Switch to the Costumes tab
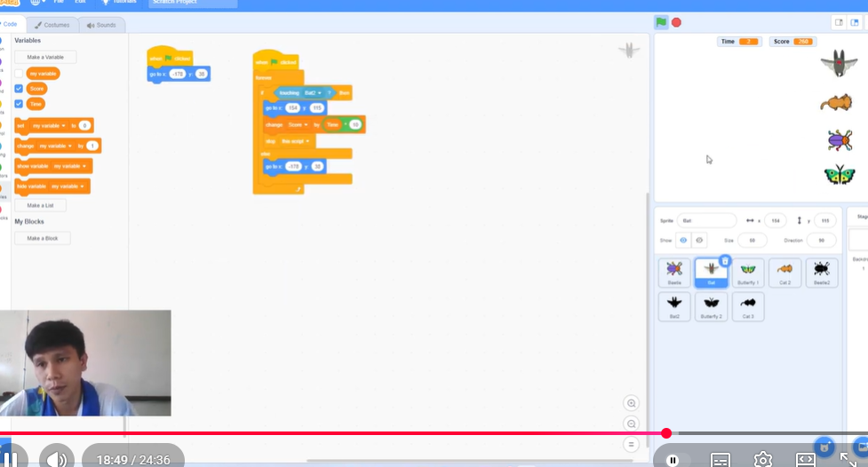 pyautogui.click(x=52, y=25)
